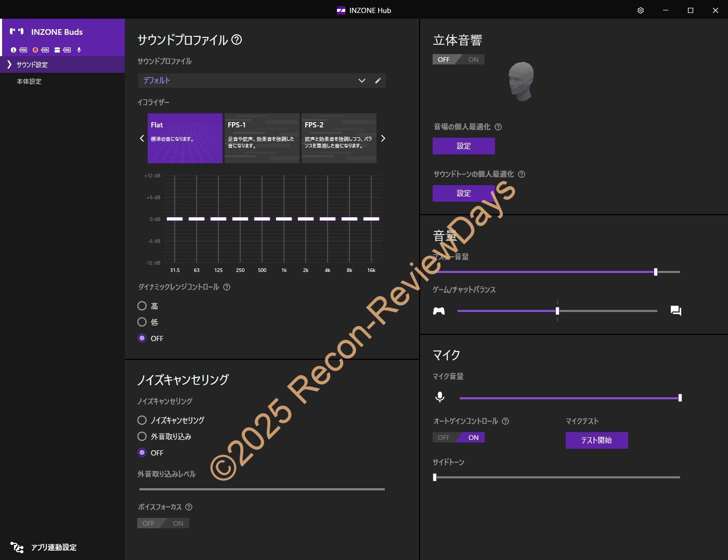The width and height of the screenshot is (728, 560).
Task: Click the microphone icon under マイク音量
Action: [x=440, y=397]
